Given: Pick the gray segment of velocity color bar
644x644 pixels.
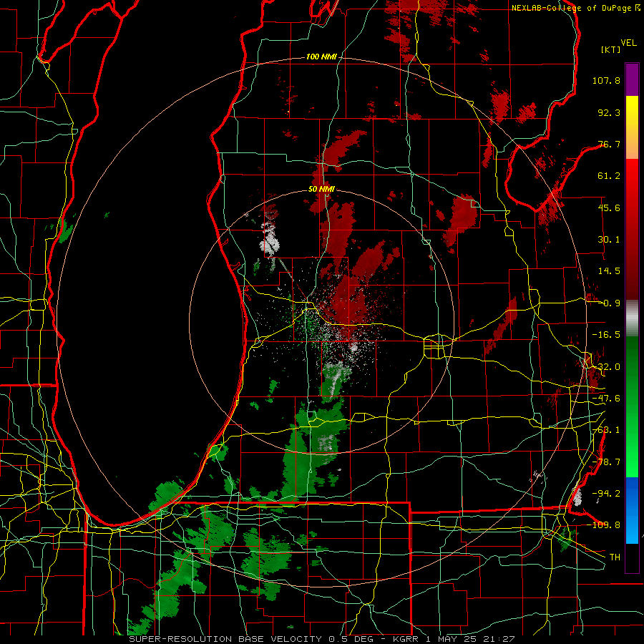Looking at the screenshot, I should pos(632,318).
